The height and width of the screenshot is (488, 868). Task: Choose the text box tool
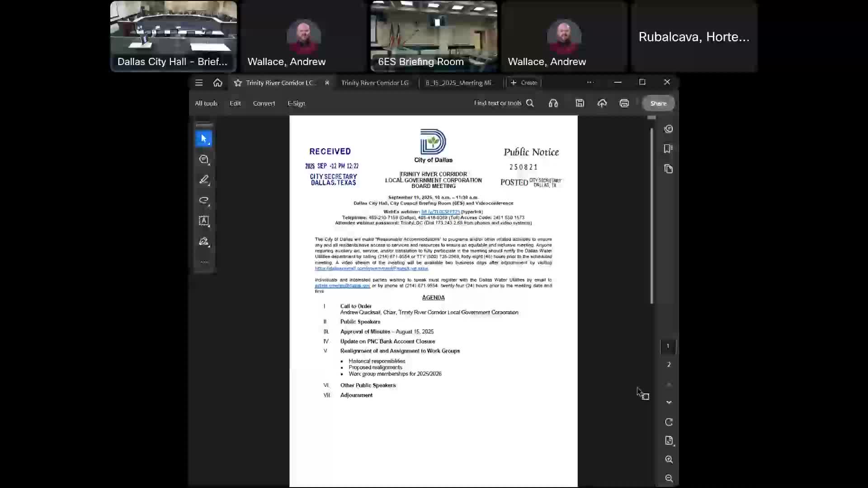(x=203, y=221)
